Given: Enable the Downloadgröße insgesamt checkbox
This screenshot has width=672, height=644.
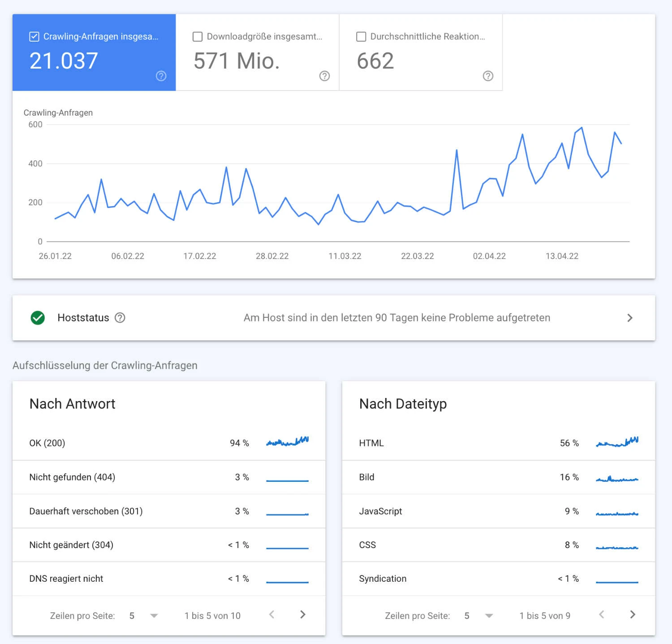Looking at the screenshot, I should pyautogui.click(x=198, y=37).
